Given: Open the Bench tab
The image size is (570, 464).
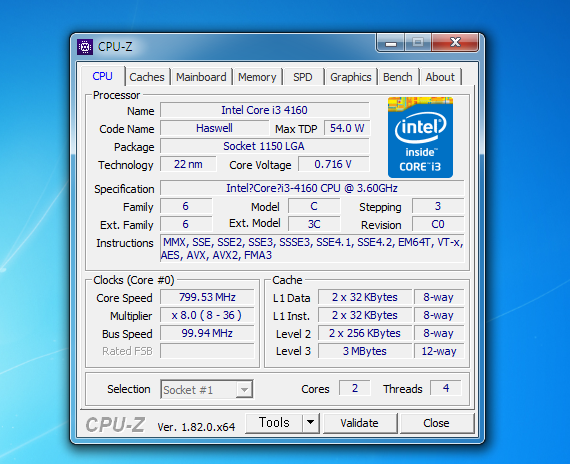Looking at the screenshot, I should (398, 77).
